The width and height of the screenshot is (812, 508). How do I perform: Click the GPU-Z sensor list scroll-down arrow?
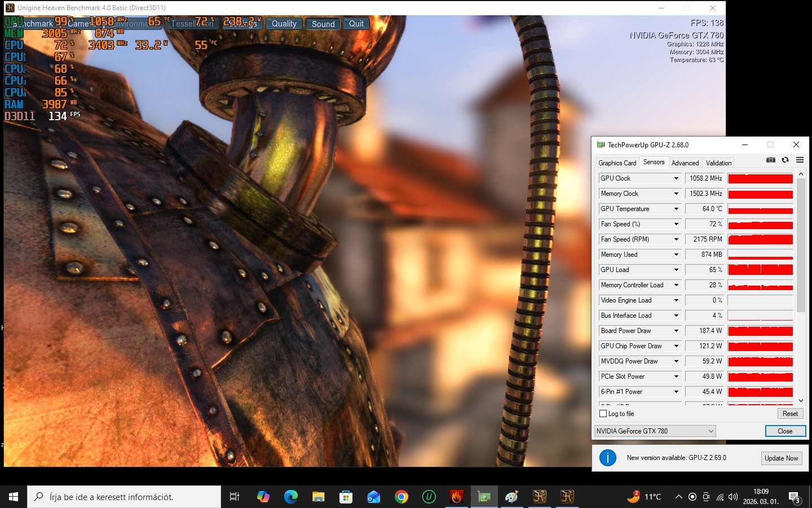point(801,400)
